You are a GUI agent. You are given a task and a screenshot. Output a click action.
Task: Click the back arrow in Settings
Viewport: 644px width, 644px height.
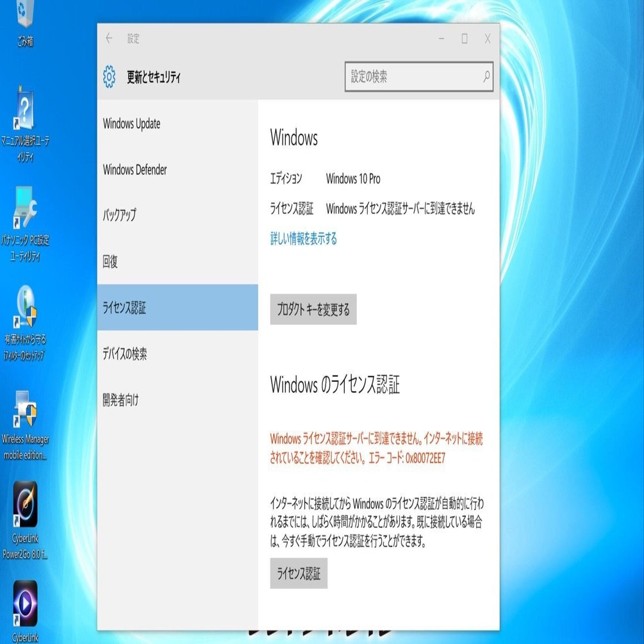point(110,38)
